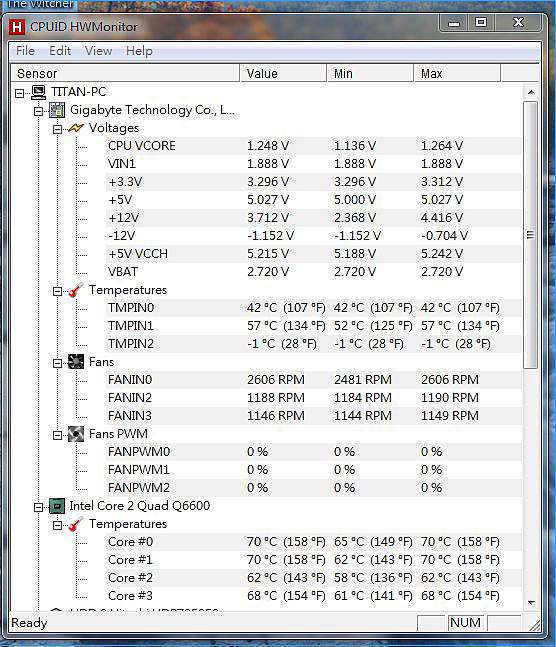Select the Core #2 temperature row
The width and height of the screenshot is (556, 647).
click(x=314, y=578)
